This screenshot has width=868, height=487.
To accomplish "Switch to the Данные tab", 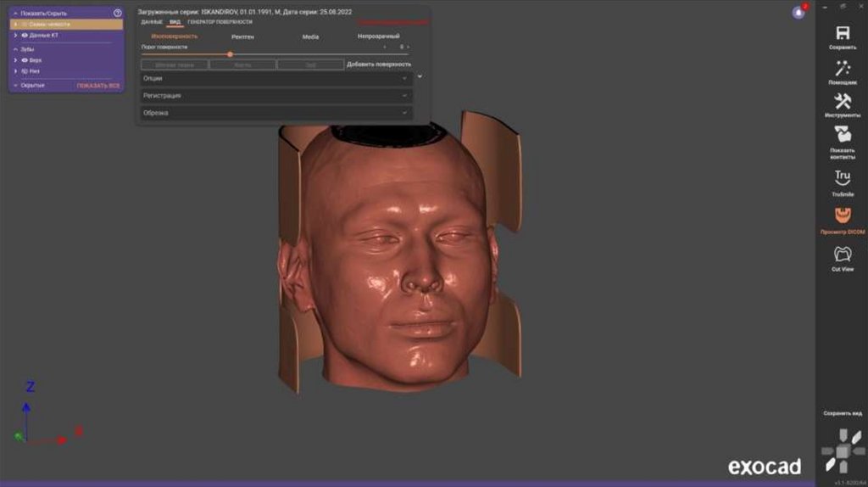I will [152, 22].
